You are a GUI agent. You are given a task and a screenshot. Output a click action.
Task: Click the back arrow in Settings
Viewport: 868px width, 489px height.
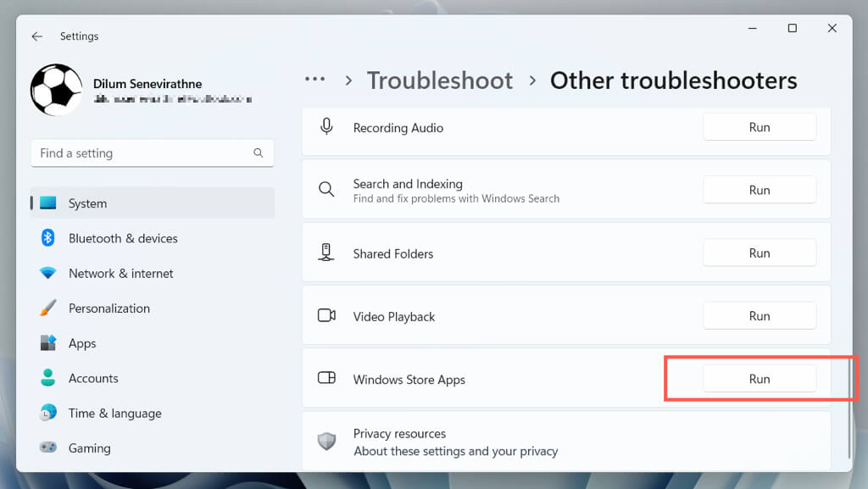click(36, 36)
